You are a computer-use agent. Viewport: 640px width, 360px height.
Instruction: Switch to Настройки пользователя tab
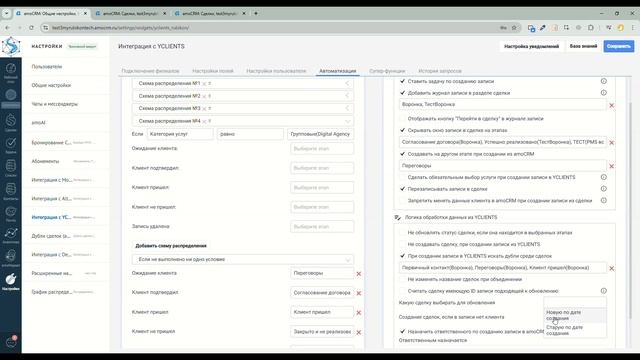276,71
